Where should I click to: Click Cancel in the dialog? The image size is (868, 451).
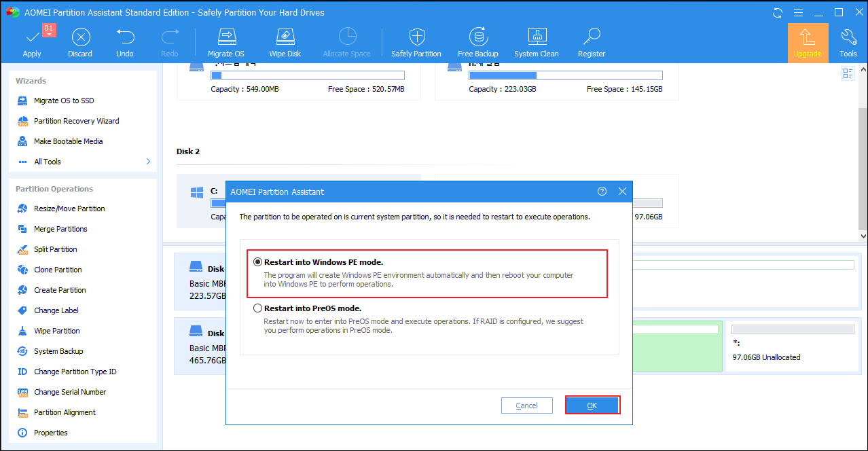(x=527, y=405)
